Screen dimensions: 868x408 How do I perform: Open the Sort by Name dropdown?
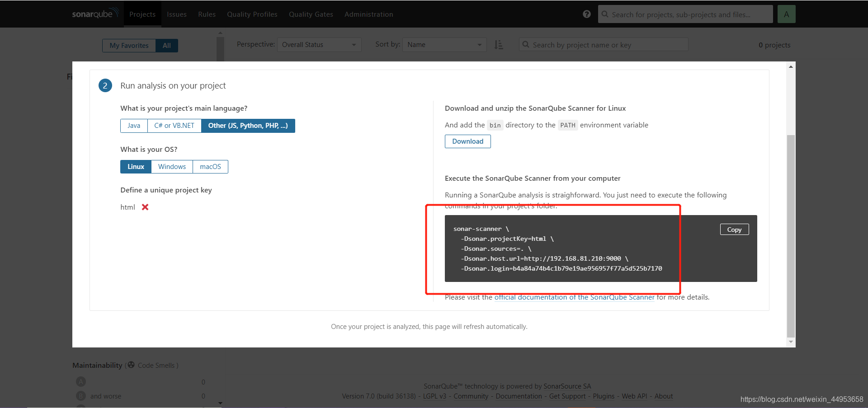click(x=444, y=45)
